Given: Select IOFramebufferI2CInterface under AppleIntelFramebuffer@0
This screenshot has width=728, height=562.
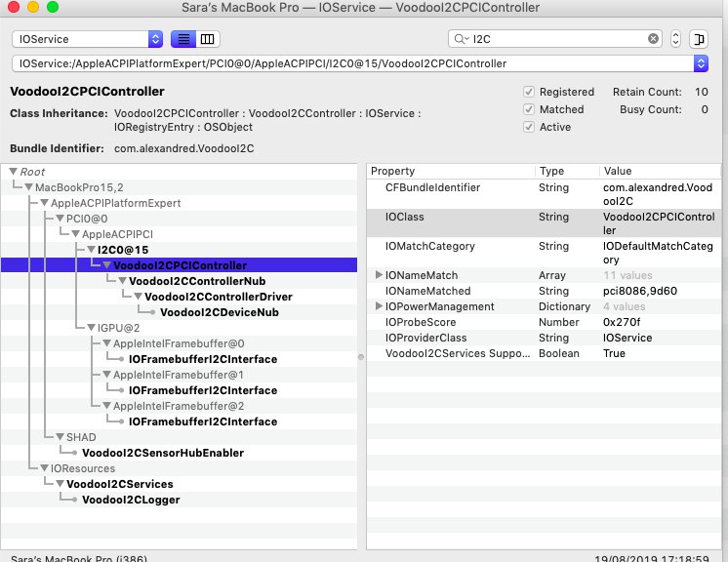Looking at the screenshot, I should [203, 359].
